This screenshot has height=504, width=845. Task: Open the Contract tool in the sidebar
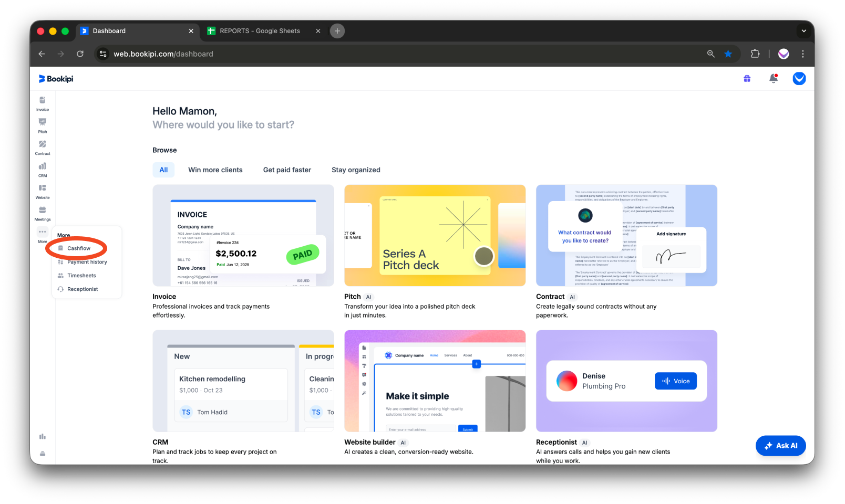click(x=42, y=147)
